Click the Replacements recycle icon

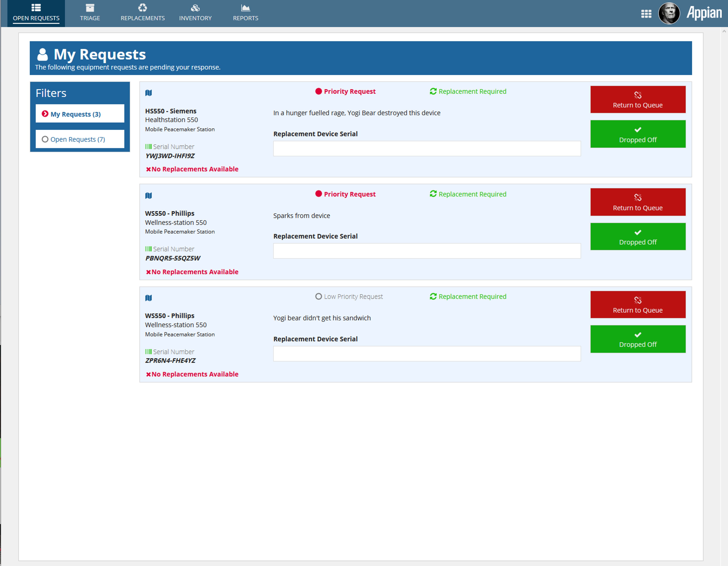(x=143, y=7)
